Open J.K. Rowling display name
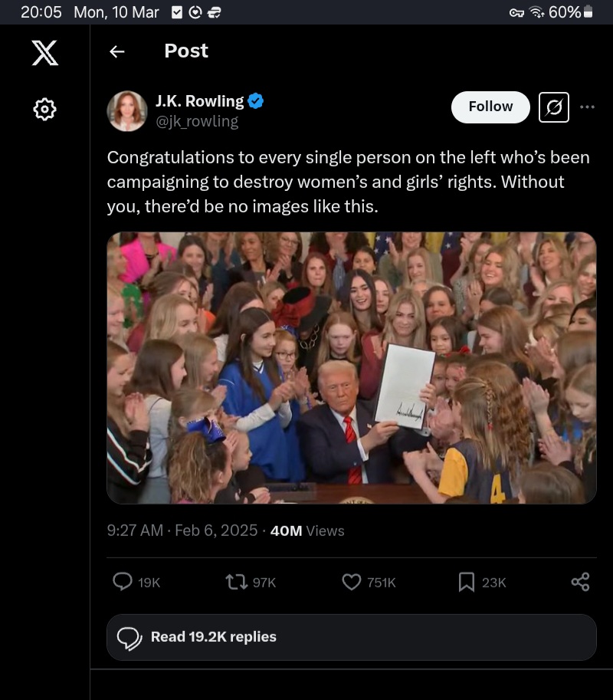Image resolution: width=613 pixels, height=700 pixels. (x=199, y=100)
